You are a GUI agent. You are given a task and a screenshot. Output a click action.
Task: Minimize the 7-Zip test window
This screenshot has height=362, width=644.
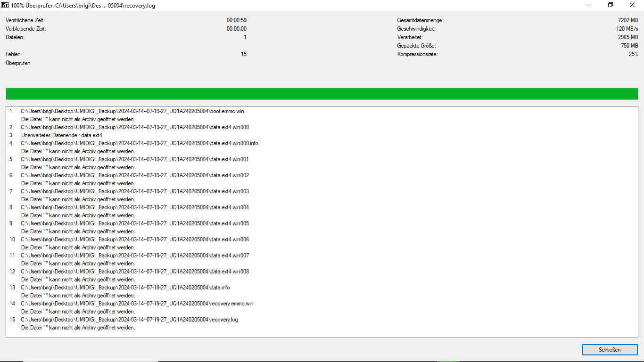[x=589, y=5]
